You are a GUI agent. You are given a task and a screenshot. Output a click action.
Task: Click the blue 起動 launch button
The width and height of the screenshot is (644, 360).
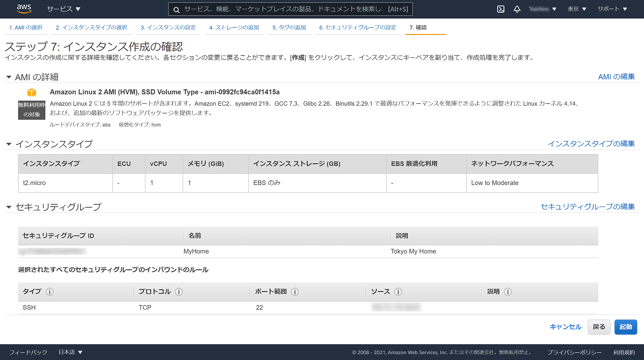(626, 327)
